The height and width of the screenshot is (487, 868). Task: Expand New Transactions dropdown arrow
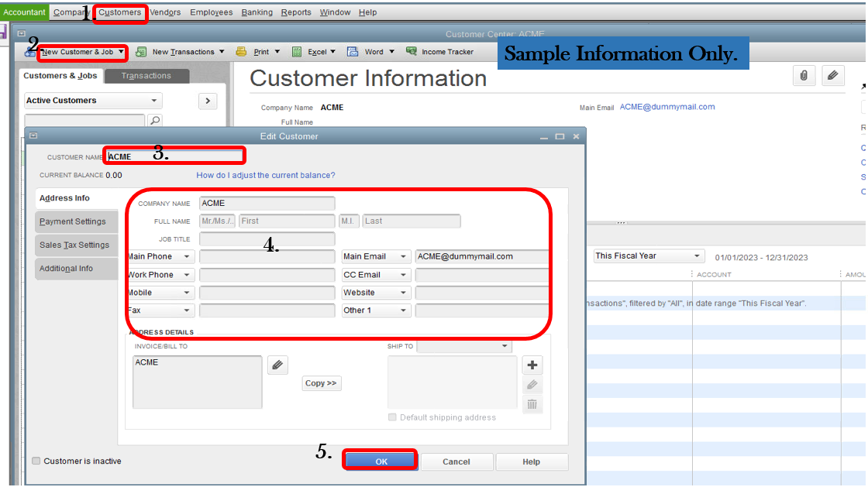[x=222, y=52]
